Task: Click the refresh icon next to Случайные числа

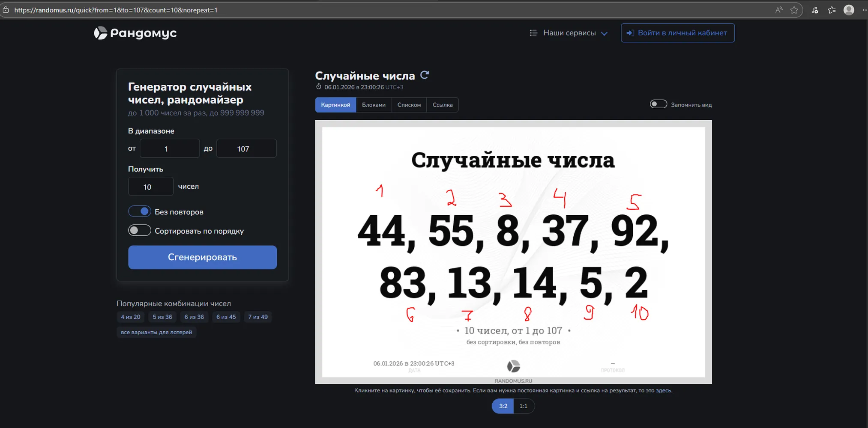Action: [x=425, y=75]
